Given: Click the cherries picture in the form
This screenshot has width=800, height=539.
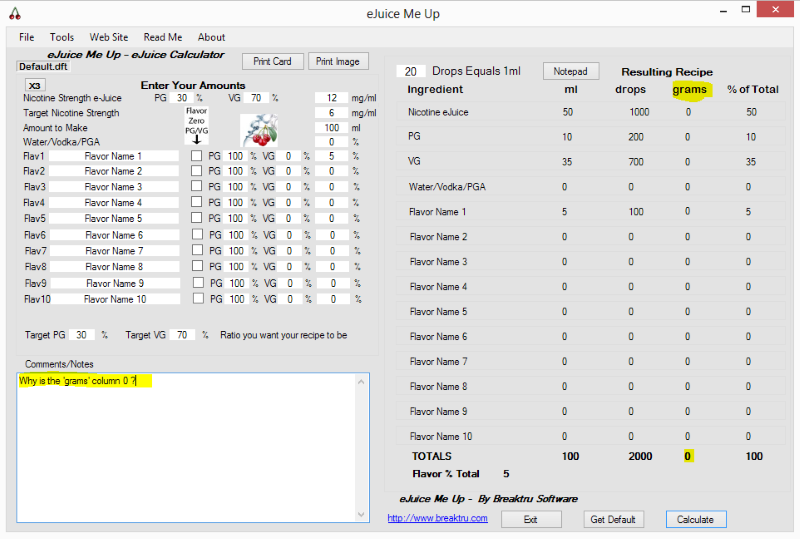Looking at the screenshot, I should pos(260,130).
